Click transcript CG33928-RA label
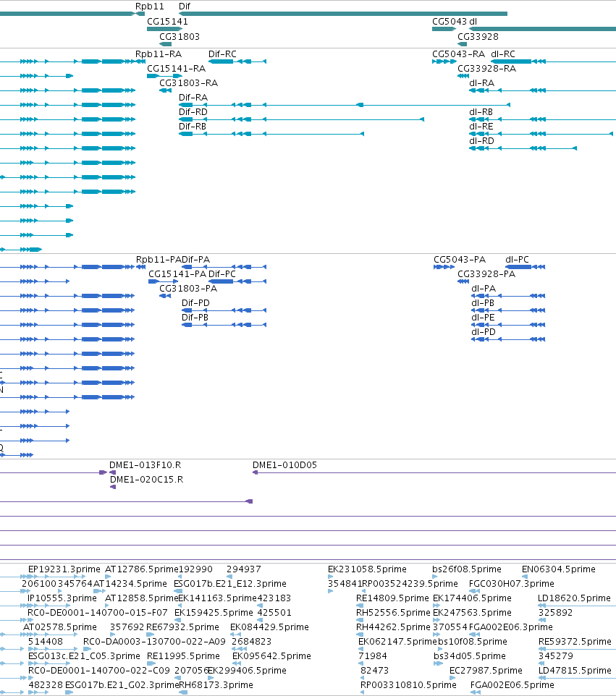616x696 pixels. click(486, 68)
